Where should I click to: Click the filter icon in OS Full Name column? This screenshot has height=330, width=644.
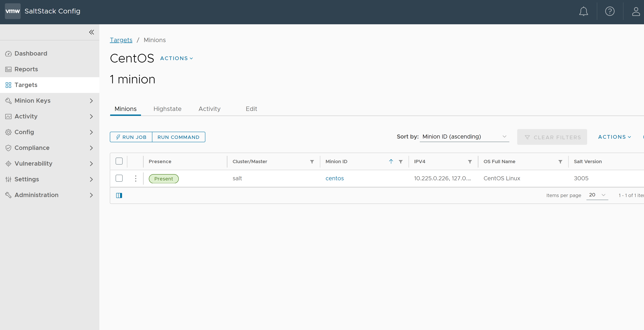click(x=560, y=161)
